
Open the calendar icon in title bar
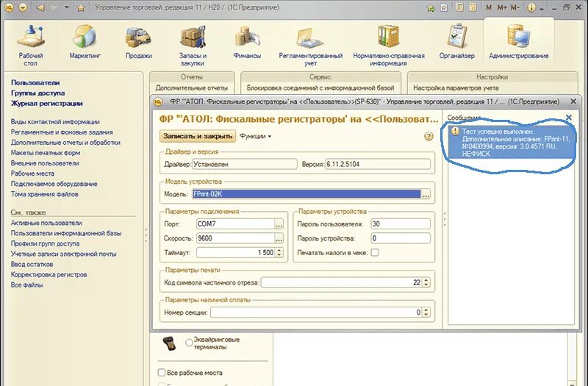point(473,7)
